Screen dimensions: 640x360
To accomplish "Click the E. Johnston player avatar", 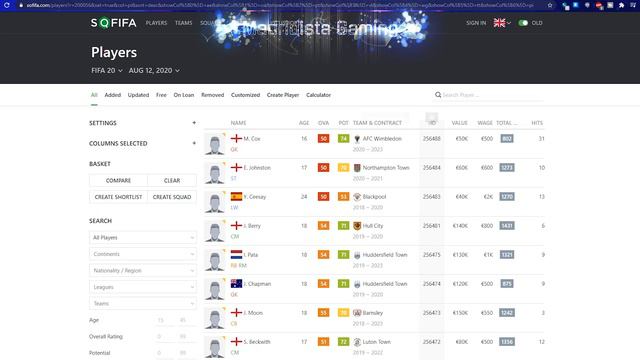I will pos(214,173).
